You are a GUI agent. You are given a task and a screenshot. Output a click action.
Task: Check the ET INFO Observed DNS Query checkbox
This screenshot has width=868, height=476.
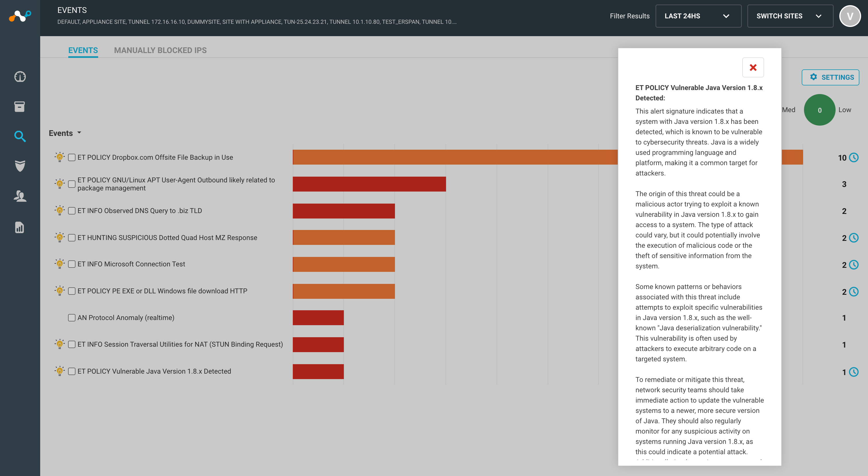[72, 211]
